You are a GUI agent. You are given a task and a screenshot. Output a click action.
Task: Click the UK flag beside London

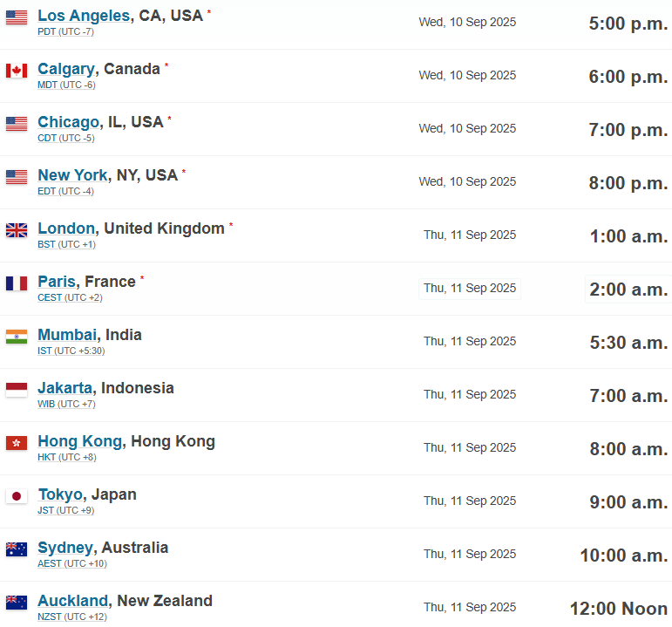17,230
